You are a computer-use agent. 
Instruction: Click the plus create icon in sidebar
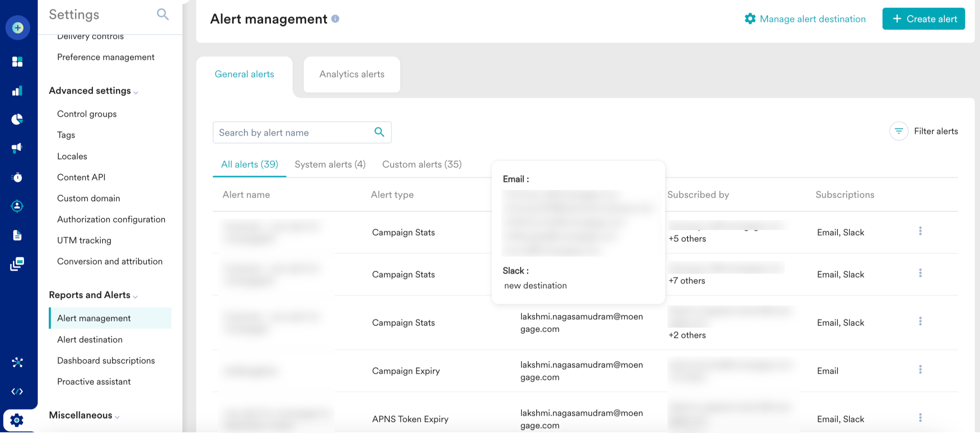(18, 28)
